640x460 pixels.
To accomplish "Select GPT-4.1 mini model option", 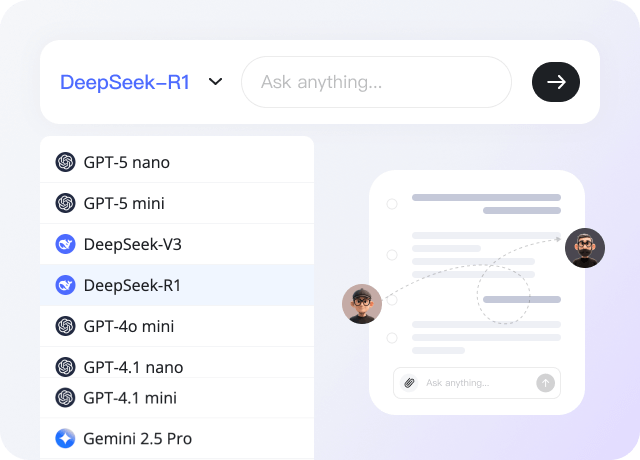I will click(130, 397).
